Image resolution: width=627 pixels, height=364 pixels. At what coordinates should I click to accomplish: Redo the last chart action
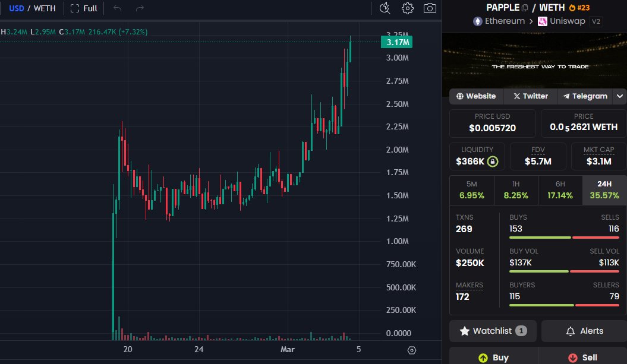click(140, 8)
